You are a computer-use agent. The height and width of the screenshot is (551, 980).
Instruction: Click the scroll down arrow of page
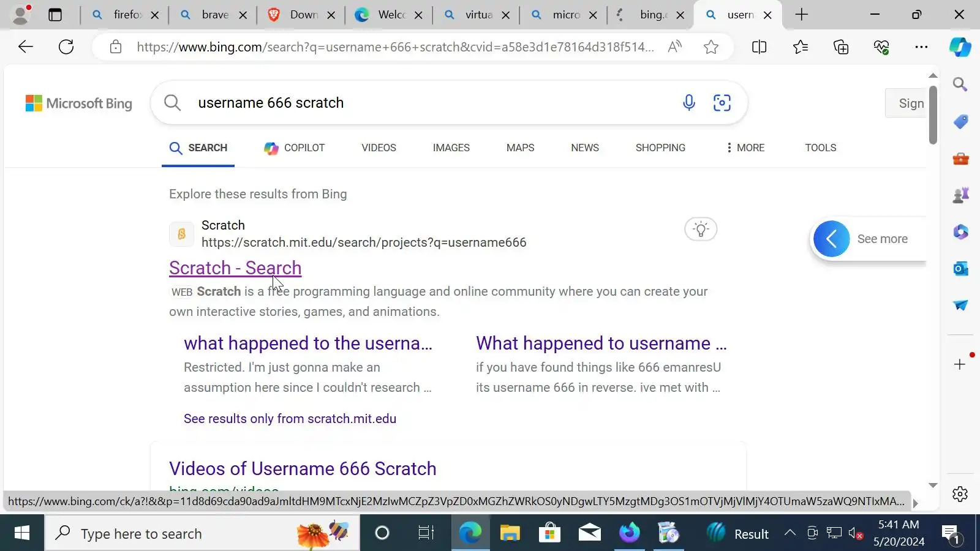click(933, 485)
